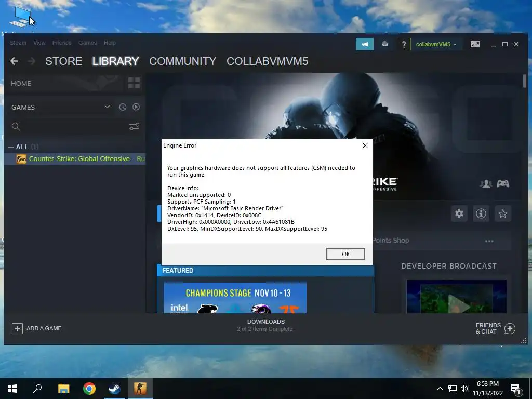This screenshot has height=399, width=532.
Task: Switch to the LIBRARY tab
Action: (116, 61)
